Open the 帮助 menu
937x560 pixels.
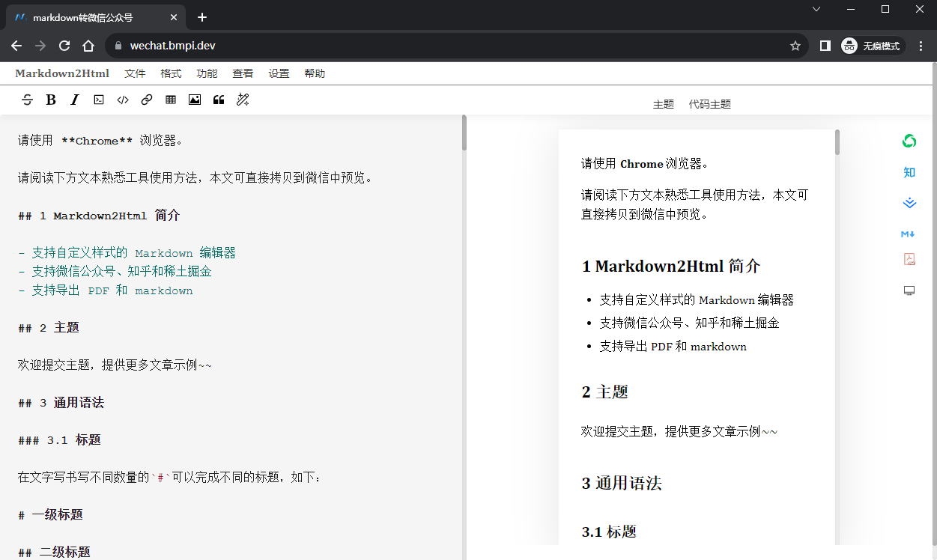click(315, 73)
